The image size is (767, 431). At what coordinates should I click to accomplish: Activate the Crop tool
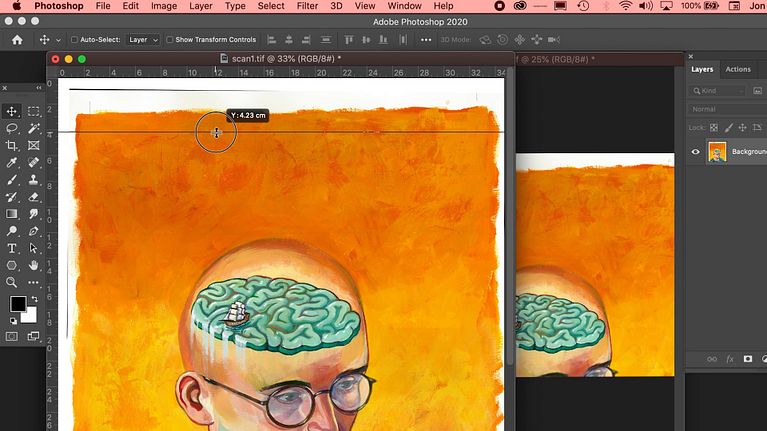click(x=12, y=145)
